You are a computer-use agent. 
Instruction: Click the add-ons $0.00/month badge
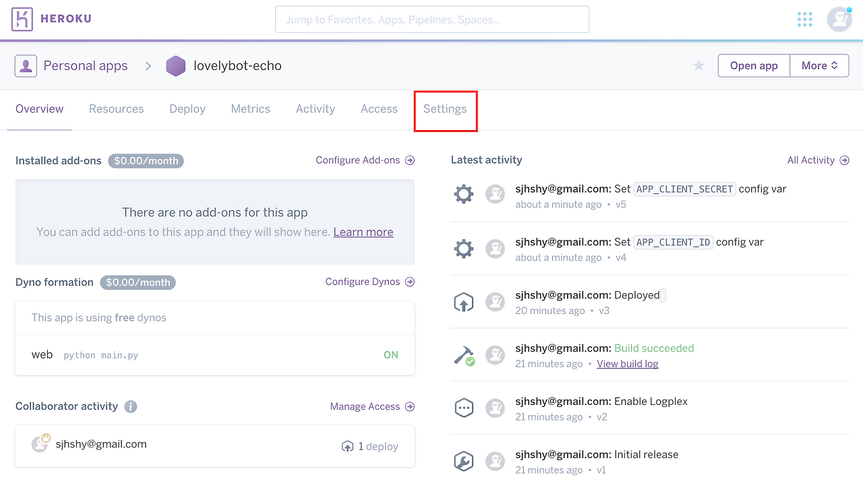point(146,161)
